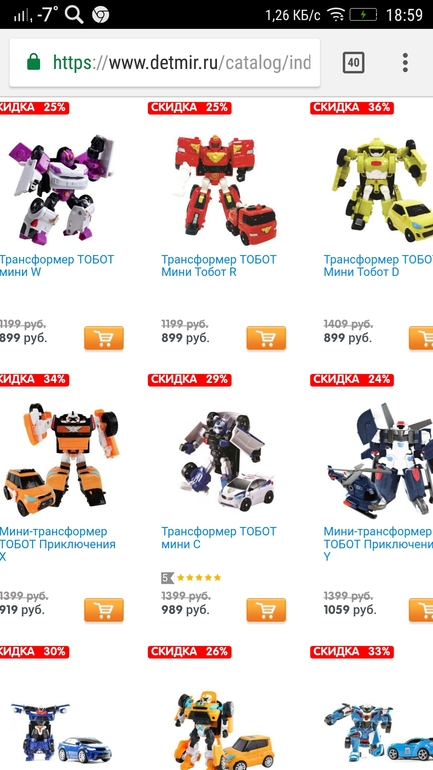This screenshot has width=433, height=770.
Task: Tap the magnifier search icon in status bar
Action: [x=74, y=15]
